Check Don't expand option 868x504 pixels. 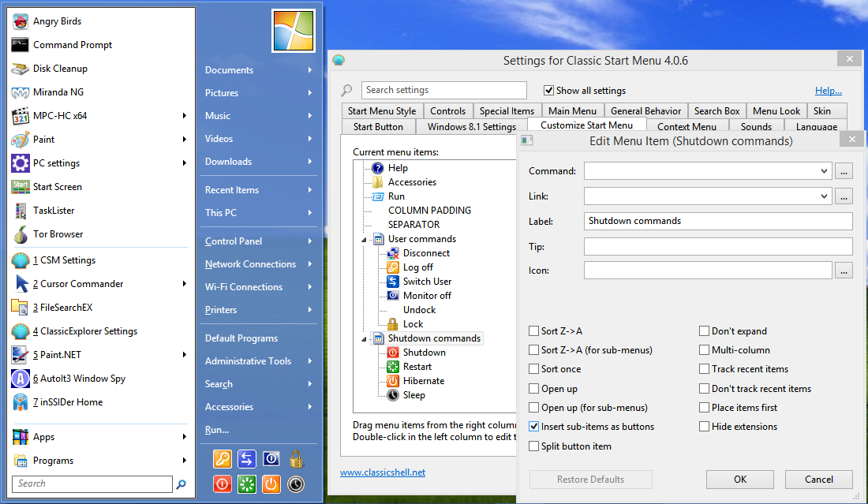[704, 330]
